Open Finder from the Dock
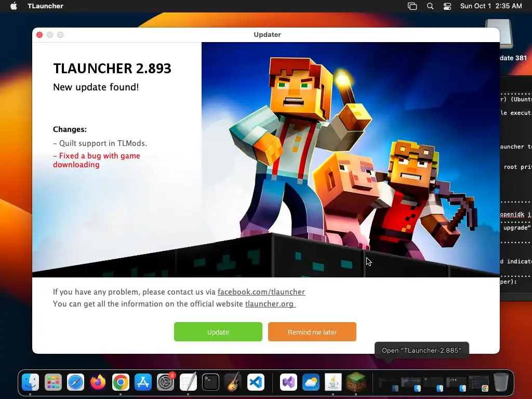The image size is (532, 399). pyautogui.click(x=31, y=382)
